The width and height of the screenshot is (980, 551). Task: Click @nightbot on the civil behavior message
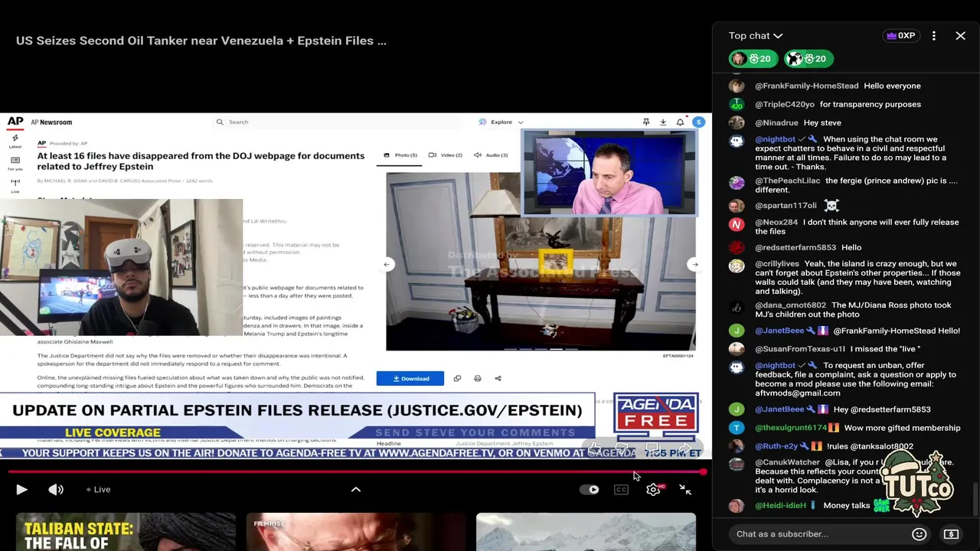tap(775, 139)
